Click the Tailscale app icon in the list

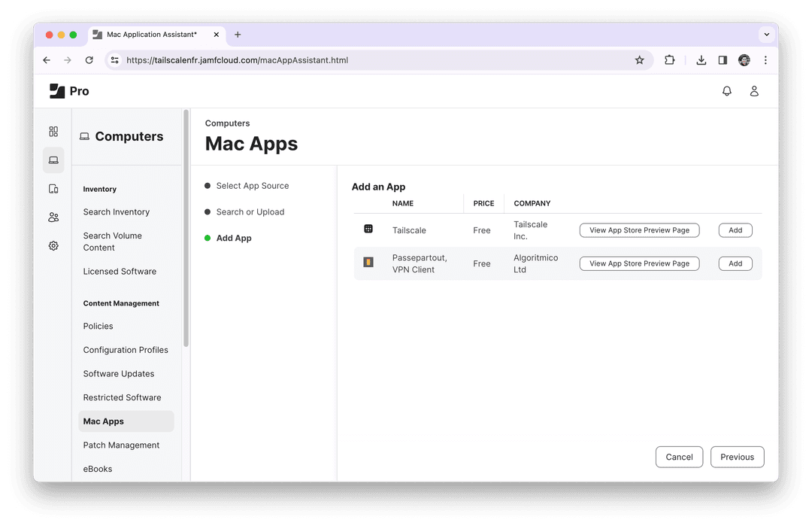click(368, 230)
